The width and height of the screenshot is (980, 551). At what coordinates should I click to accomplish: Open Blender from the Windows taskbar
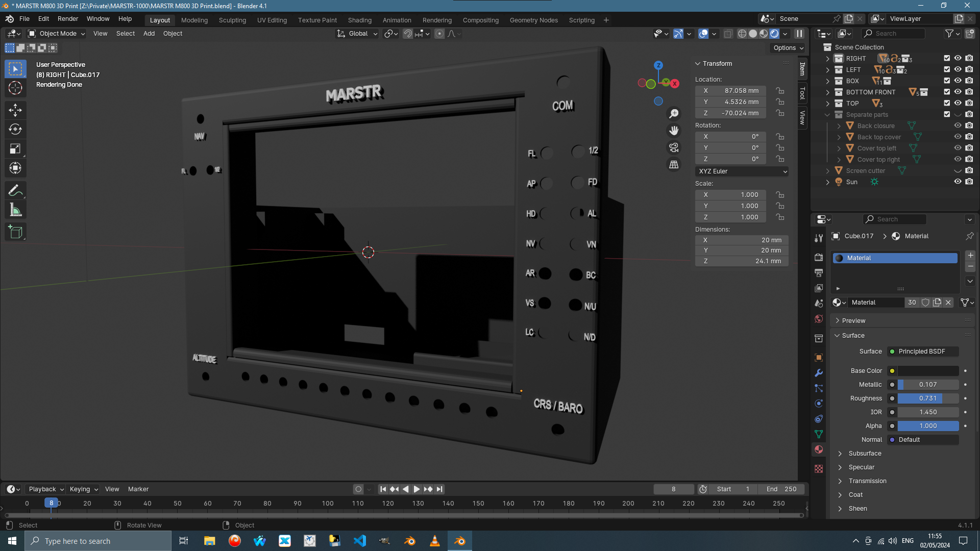[460, 541]
